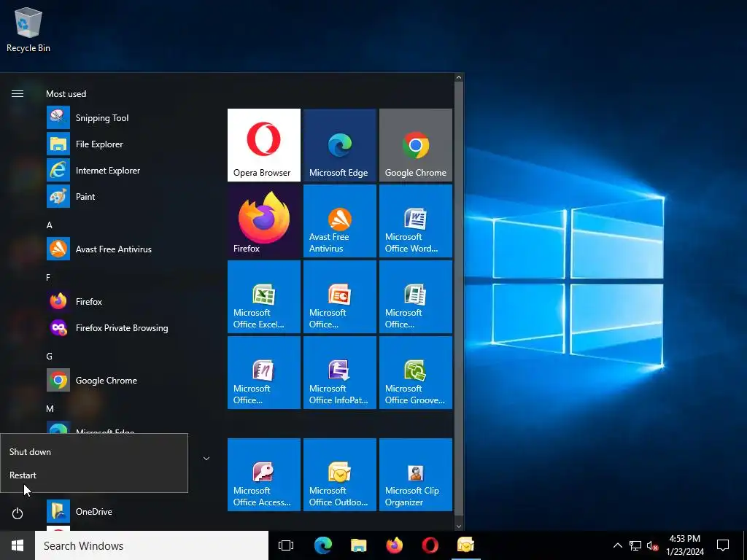Launch Opera from the taskbar
The height and width of the screenshot is (560, 747).
click(430, 545)
